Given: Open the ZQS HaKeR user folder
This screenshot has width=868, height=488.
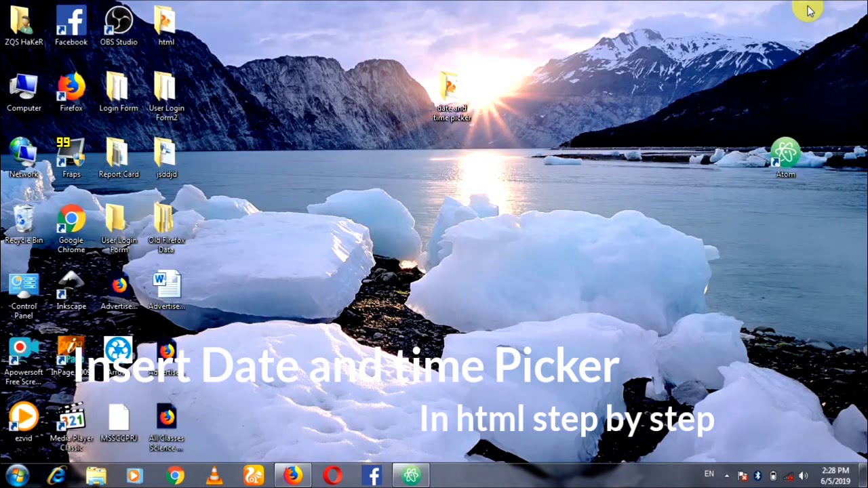Looking at the screenshot, I should pos(24,26).
